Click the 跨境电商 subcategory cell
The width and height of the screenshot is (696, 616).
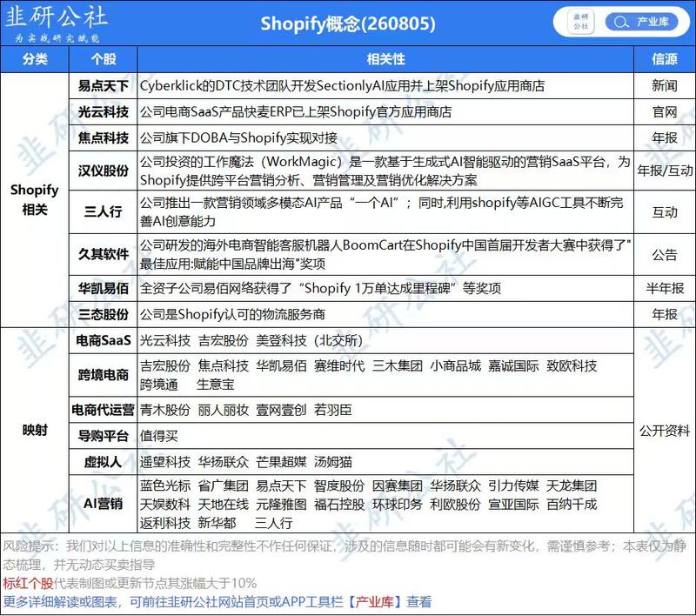103,375
